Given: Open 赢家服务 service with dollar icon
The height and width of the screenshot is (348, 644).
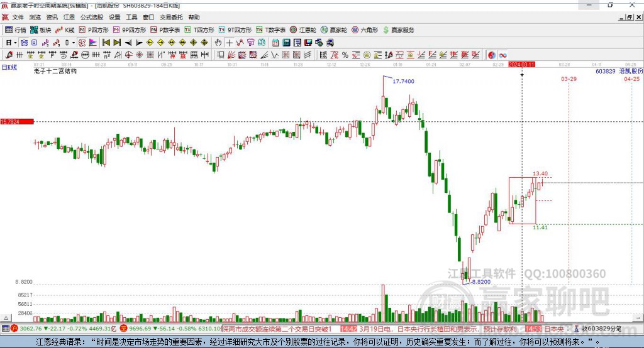Looking at the screenshot, I should (398, 30).
